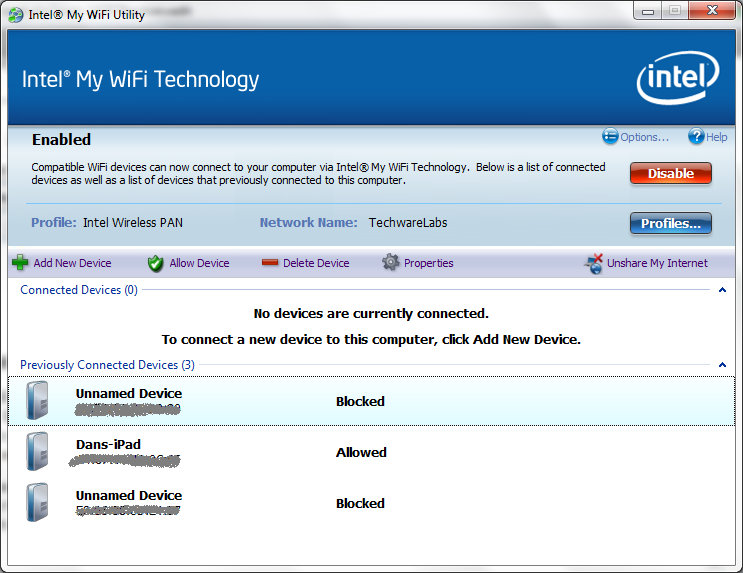743x573 pixels.
Task: Click the red minus Delete Device icon
Action: pos(270,263)
